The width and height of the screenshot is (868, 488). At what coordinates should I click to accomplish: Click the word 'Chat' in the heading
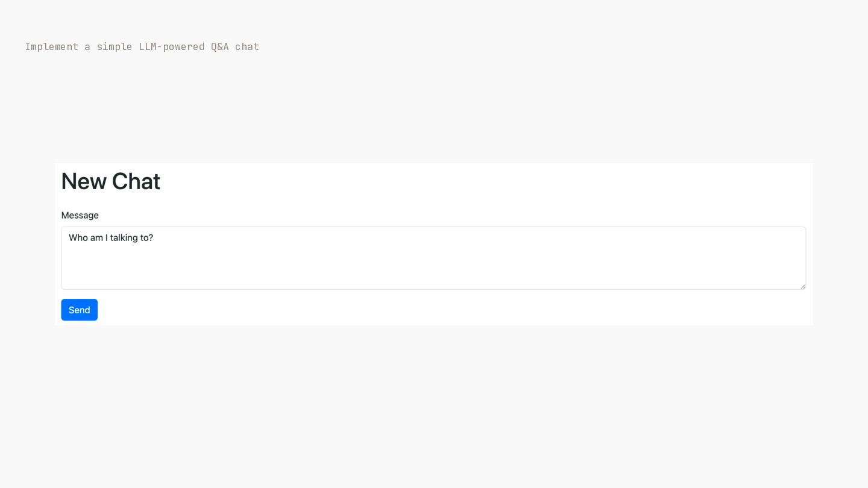(136, 181)
